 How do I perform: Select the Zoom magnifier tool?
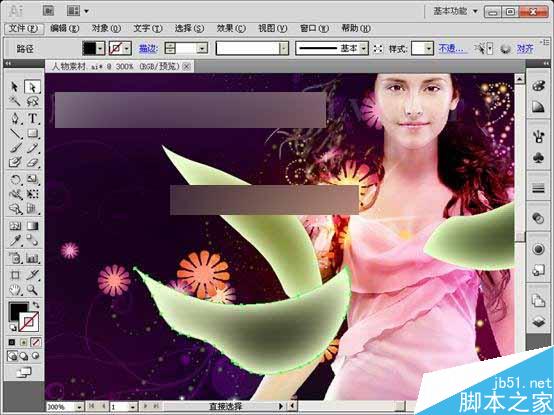pyautogui.click(x=32, y=290)
